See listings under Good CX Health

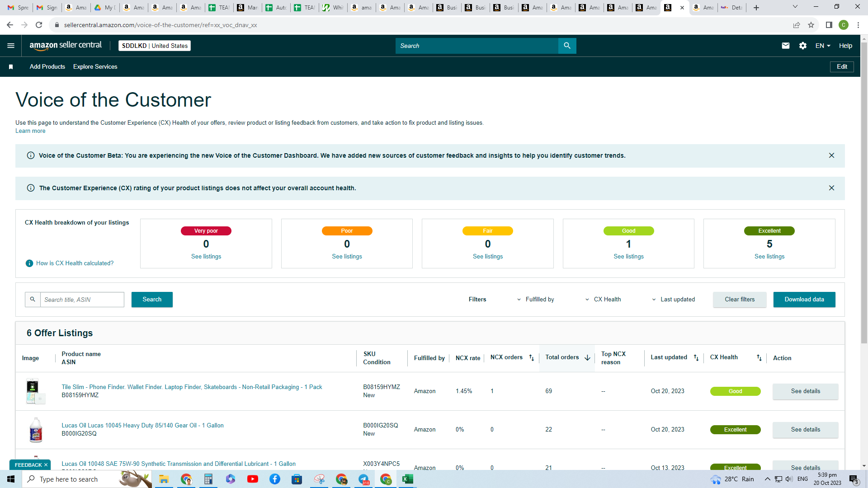[x=628, y=257]
